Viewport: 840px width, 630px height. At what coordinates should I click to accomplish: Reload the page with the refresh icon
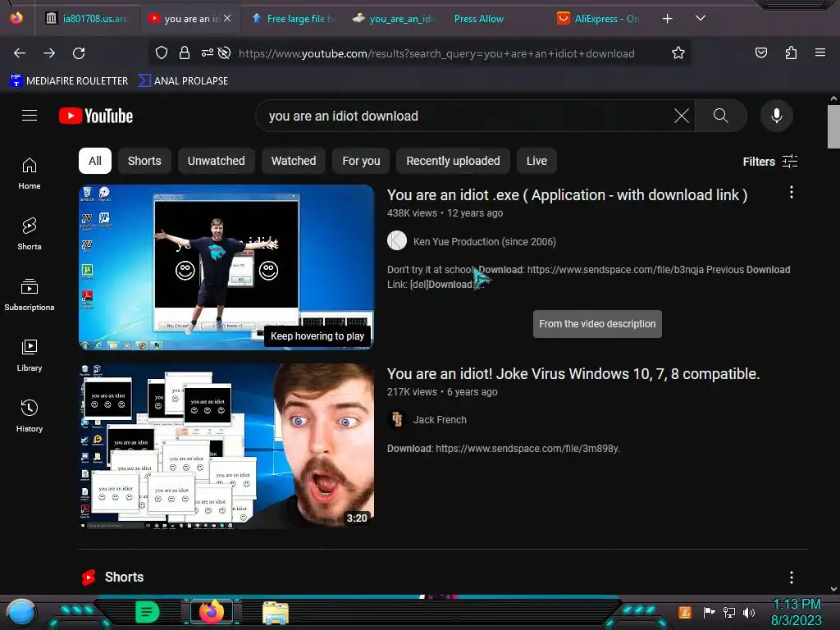click(79, 53)
